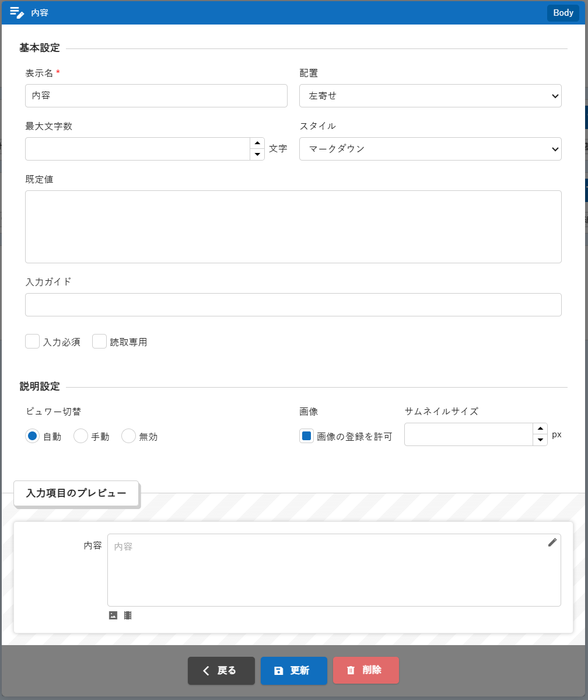Click the 既定値 text area
This screenshot has width=588, height=700.
293,227
